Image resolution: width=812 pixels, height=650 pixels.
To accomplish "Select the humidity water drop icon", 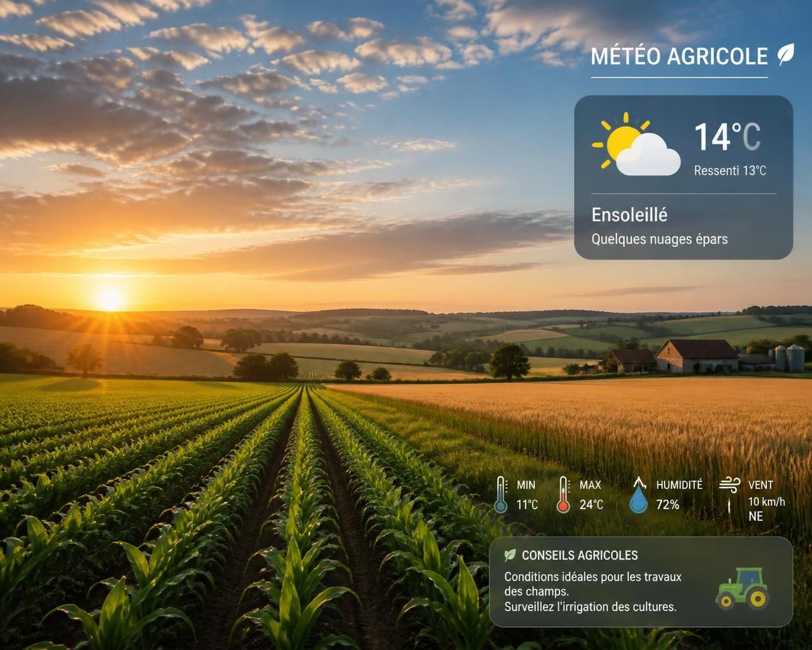I will pos(638,495).
